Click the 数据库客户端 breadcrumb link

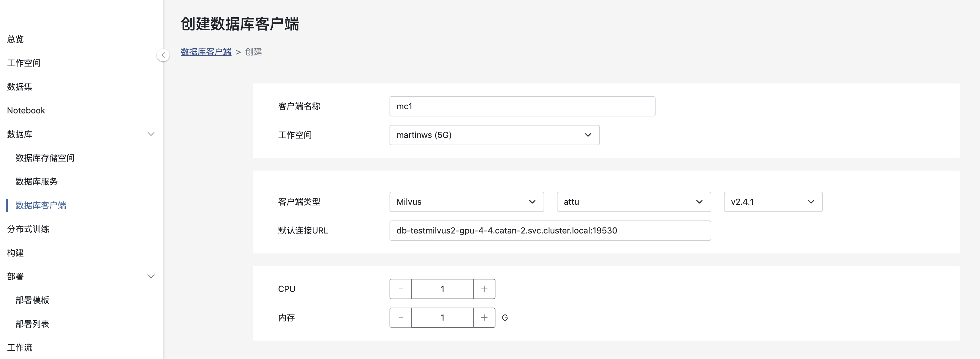click(x=206, y=52)
